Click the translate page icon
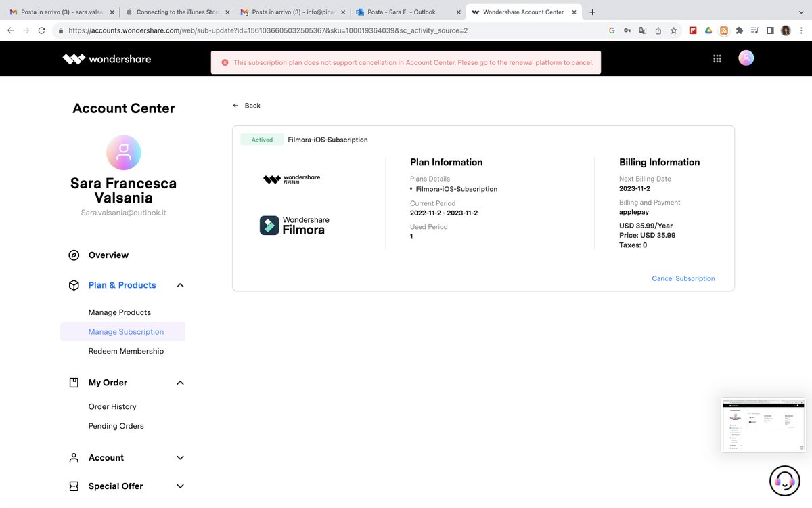 [643, 30]
